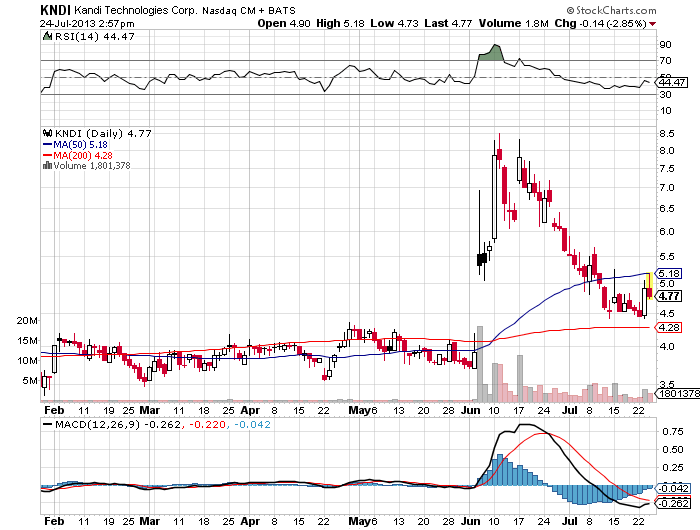Click the Nasdaq CM + BATS exchange label

tap(249, 10)
